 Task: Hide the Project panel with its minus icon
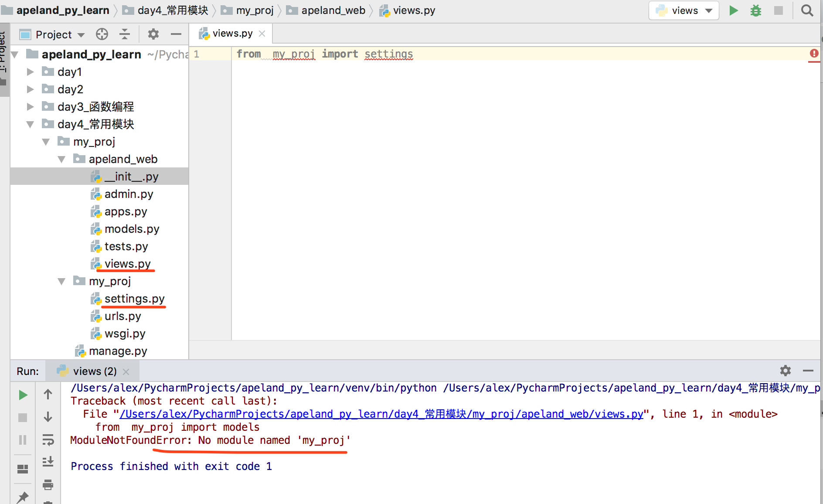coord(176,34)
